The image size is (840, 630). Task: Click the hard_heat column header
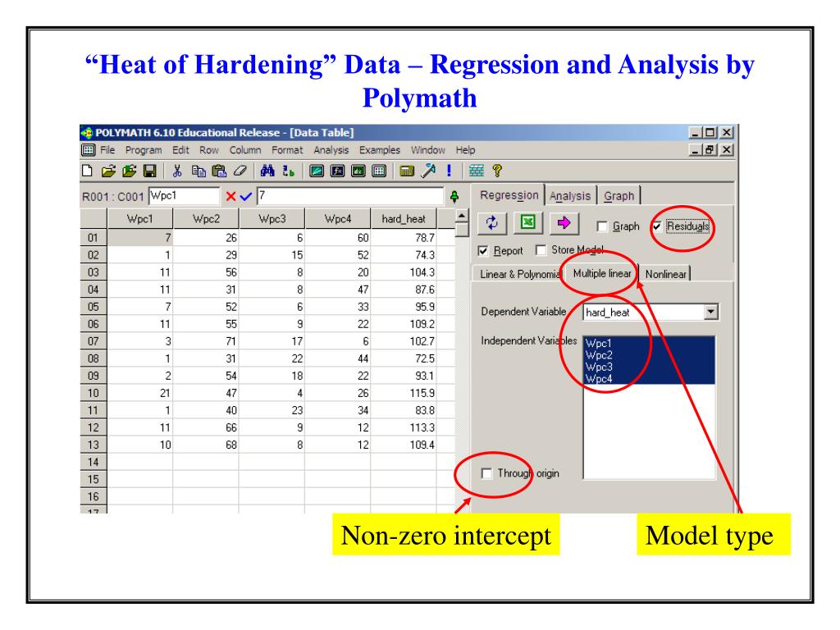[x=404, y=218]
